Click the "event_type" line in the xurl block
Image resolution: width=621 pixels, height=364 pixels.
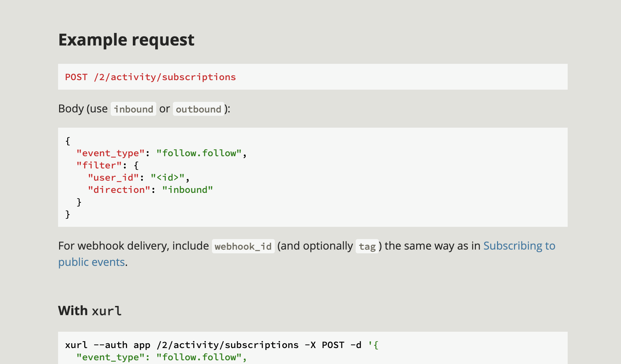click(162, 357)
